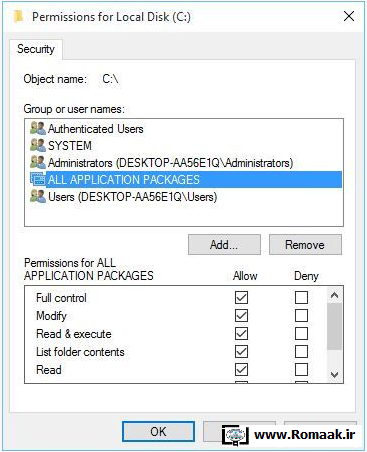Image resolution: width=367 pixels, height=452 pixels.
Task: Uncheck Allow for Read & execute
Action: (241, 333)
